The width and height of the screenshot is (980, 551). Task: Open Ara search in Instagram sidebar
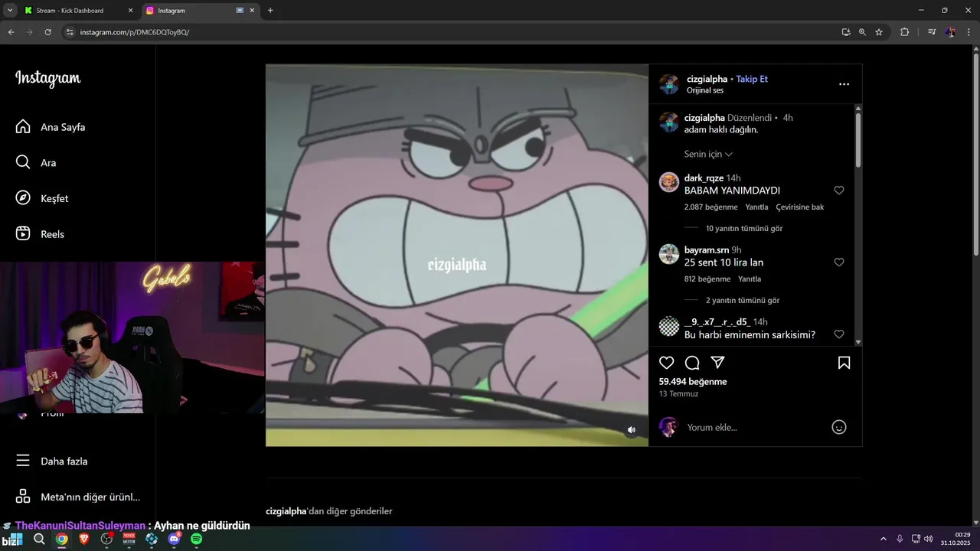pos(23,162)
